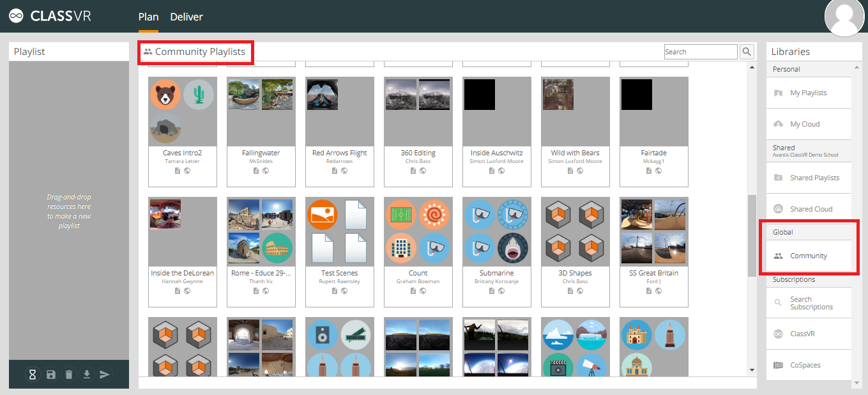Screen dimensions: 868x395
Task: Click the download arrow icon in Playlist toolbar
Action: point(87,375)
